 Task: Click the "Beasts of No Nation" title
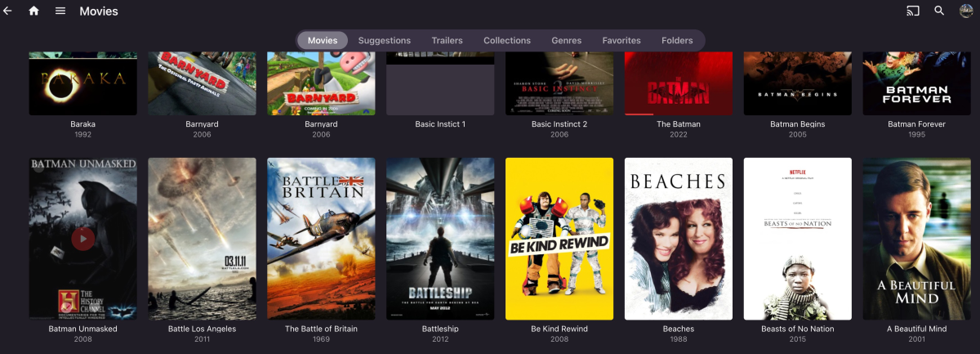point(798,329)
